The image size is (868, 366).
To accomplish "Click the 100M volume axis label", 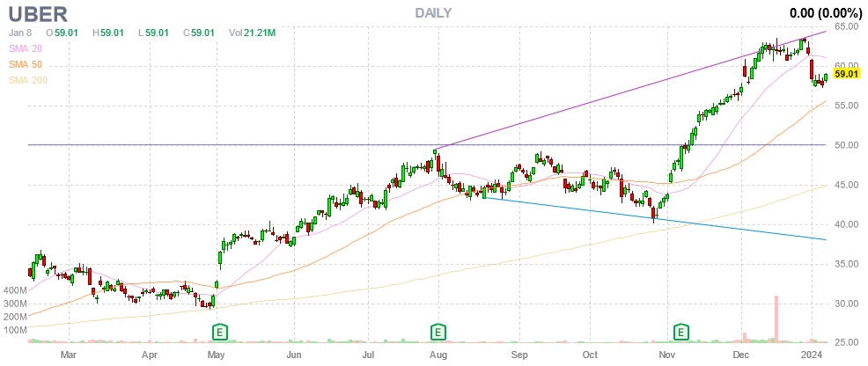I will (16, 330).
